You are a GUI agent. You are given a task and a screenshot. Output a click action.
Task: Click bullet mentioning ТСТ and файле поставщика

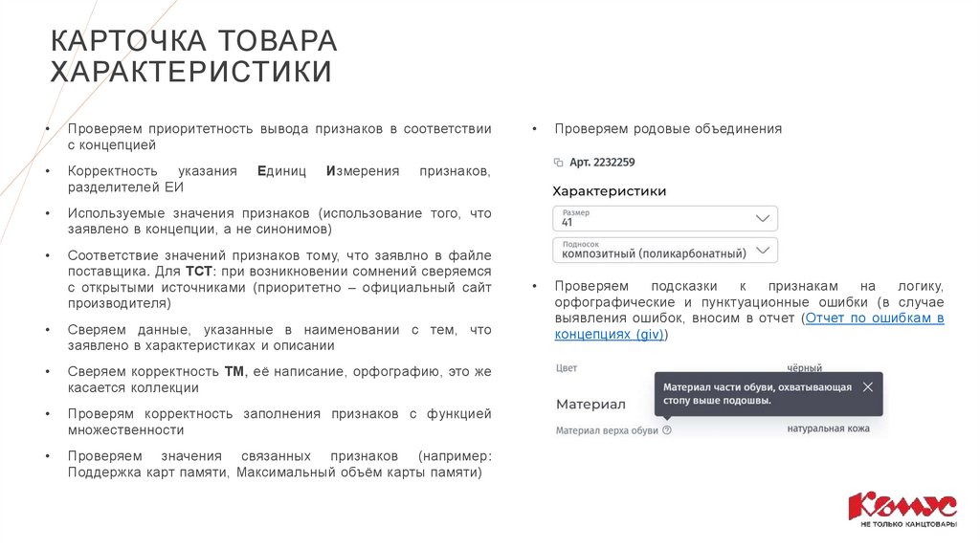point(279,279)
